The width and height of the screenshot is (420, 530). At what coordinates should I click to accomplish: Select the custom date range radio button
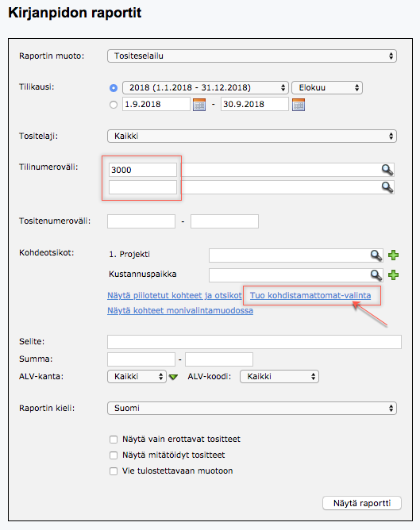point(114,105)
